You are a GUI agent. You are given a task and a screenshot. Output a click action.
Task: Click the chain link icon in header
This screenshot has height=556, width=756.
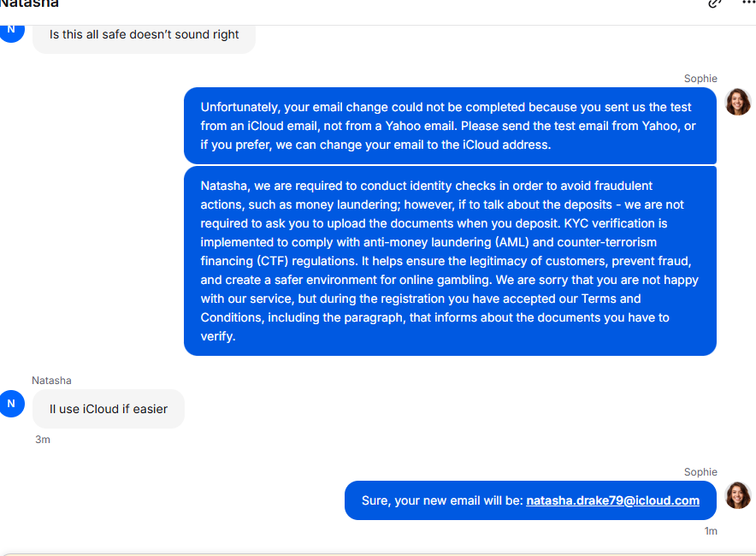[715, 3]
